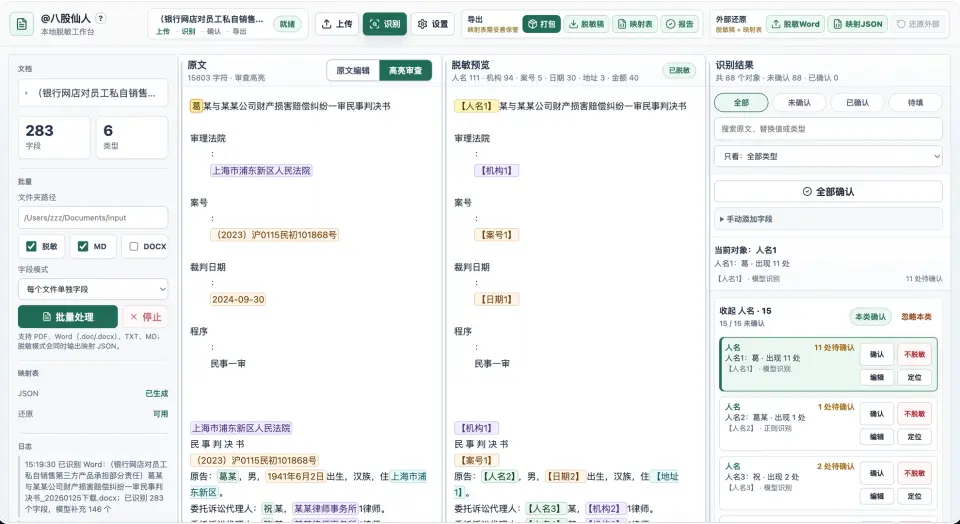Locate 人名3 祝 with 定位
This screenshot has width=960, height=524.
tap(915, 496)
